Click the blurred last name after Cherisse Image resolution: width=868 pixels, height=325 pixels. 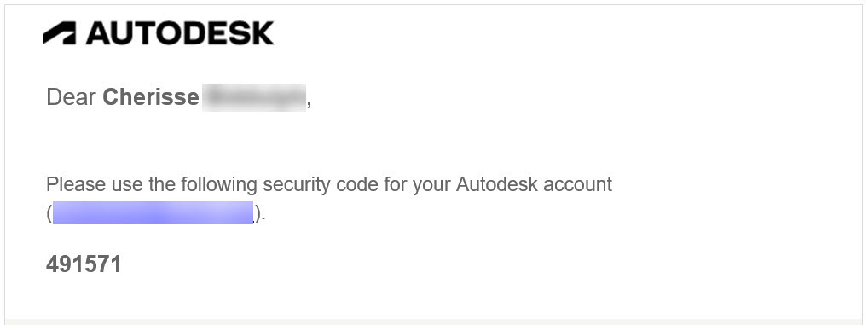click(x=253, y=98)
